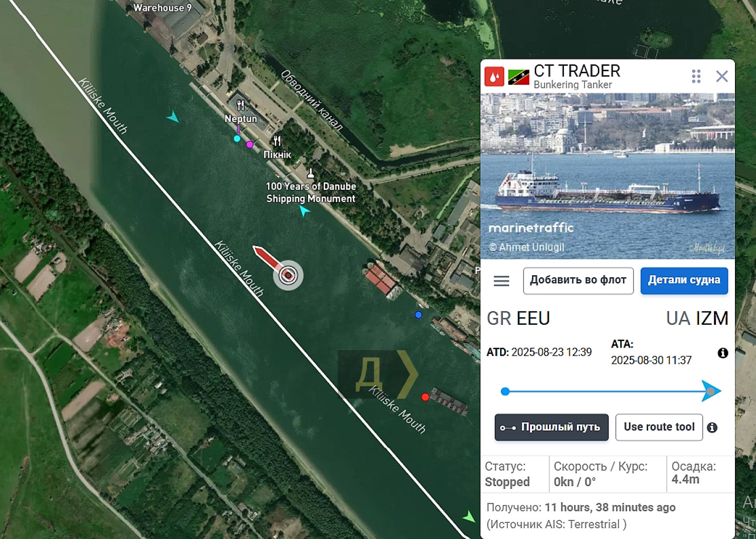Open the hamburger menu in vessel panel
The image size is (756, 539).
pyautogui.click(x=501, y=281)
